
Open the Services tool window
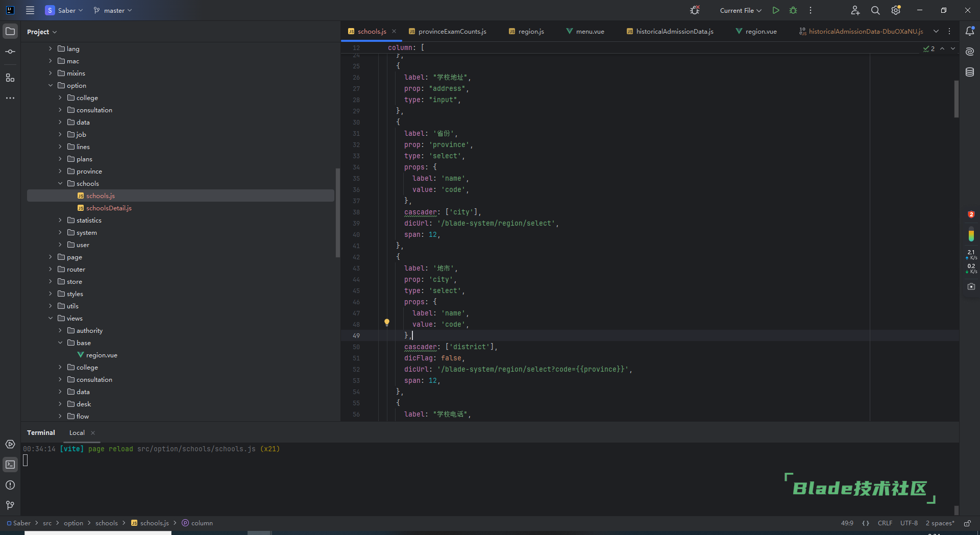tap(10, 444)
